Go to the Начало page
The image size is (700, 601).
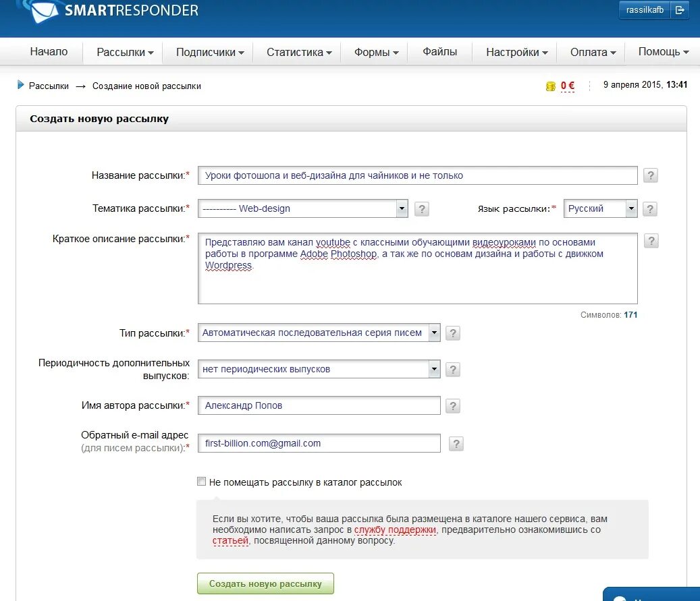click(x=49, y=52)
